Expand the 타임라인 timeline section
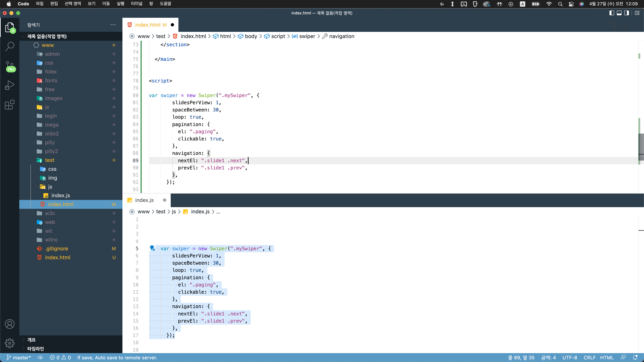The image size is (644, 362). pos(71,349)
